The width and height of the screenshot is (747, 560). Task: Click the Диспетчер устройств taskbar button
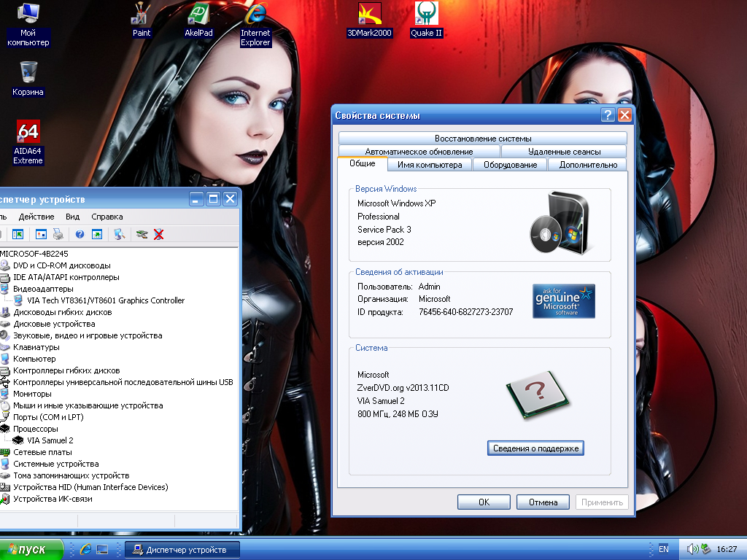182,550
